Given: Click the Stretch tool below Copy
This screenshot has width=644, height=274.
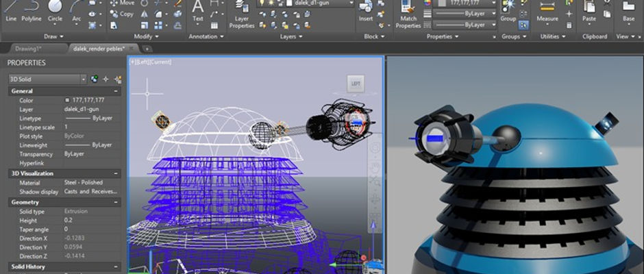Looking at the screenshot, I should 114,25.
